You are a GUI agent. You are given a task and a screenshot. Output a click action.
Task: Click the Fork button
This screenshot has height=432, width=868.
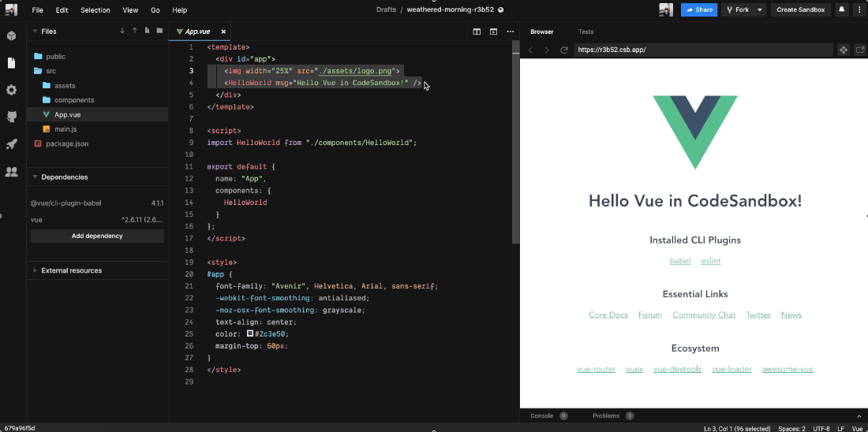pyautogui.click(x=737, y=9)
